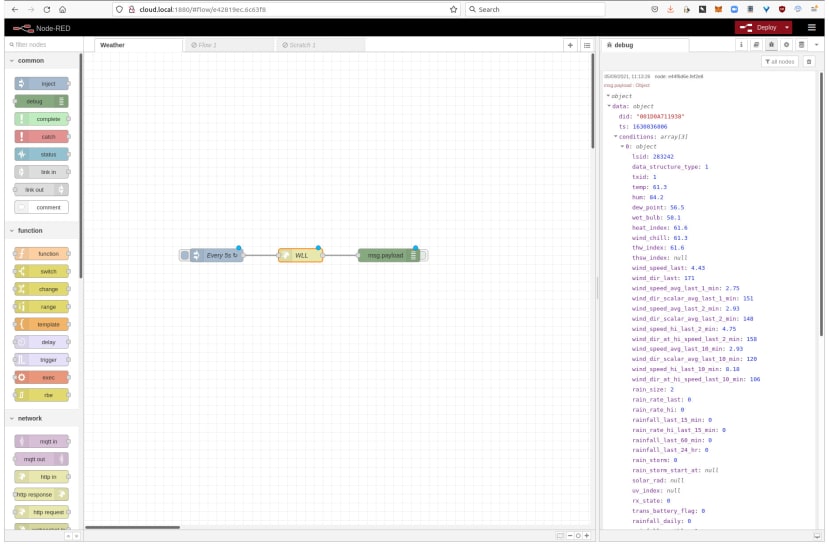
Task: Select the http request palette node
Action: pos(42,512)
